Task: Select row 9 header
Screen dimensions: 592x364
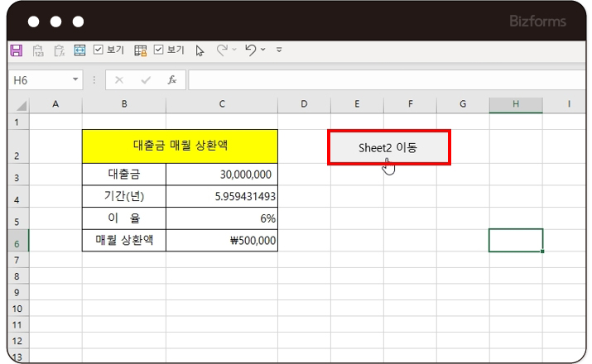Action: pyautogui.click(x=18, y=292)
